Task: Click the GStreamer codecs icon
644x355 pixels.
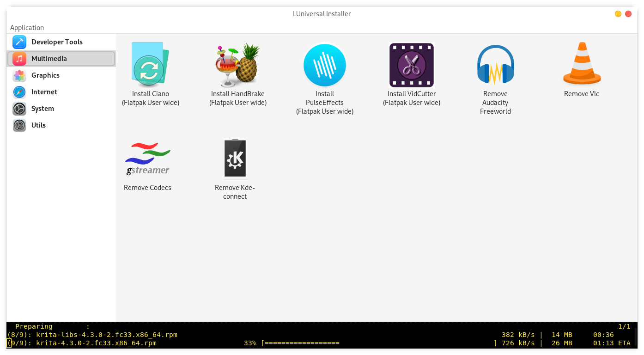Action: coord(148,159)
